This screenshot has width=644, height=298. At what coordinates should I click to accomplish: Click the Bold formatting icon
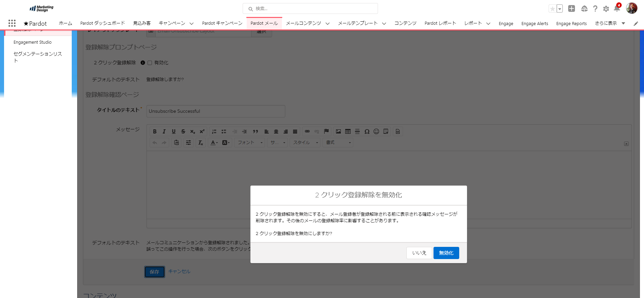(155, 131)
